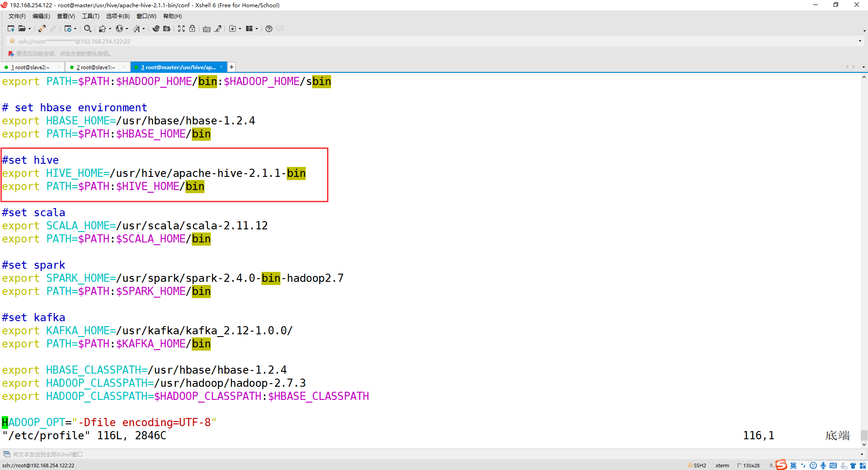Click the tab layout arrangement icon
Image resolution: width=868 pixels, height=470 pixels.
(x=249, y=28)
